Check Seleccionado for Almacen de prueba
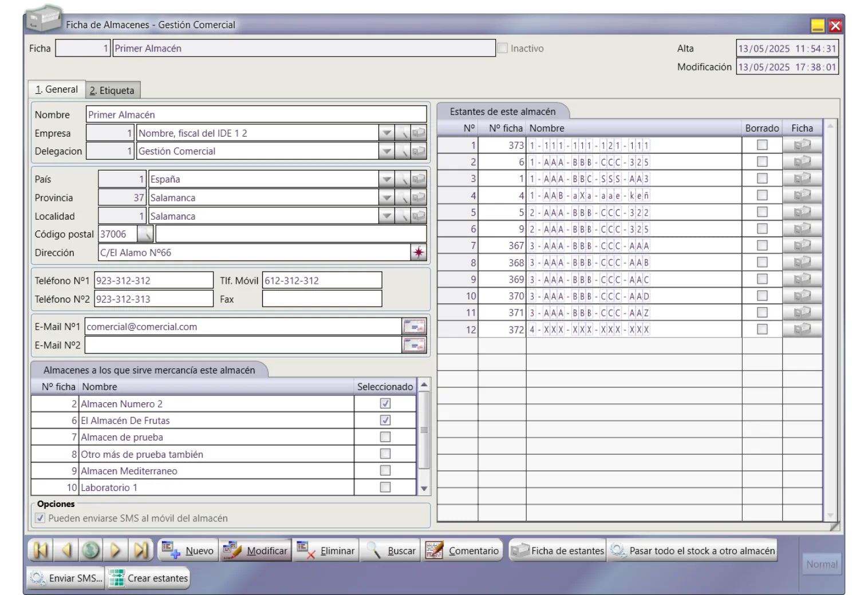 (x=385, y=437)
